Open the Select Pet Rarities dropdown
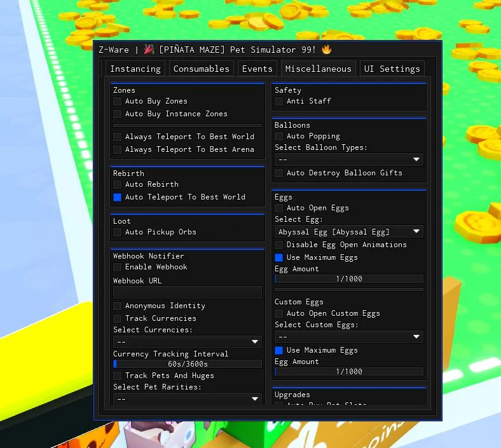This screenshot has width=501, height=448. (188, 399)
